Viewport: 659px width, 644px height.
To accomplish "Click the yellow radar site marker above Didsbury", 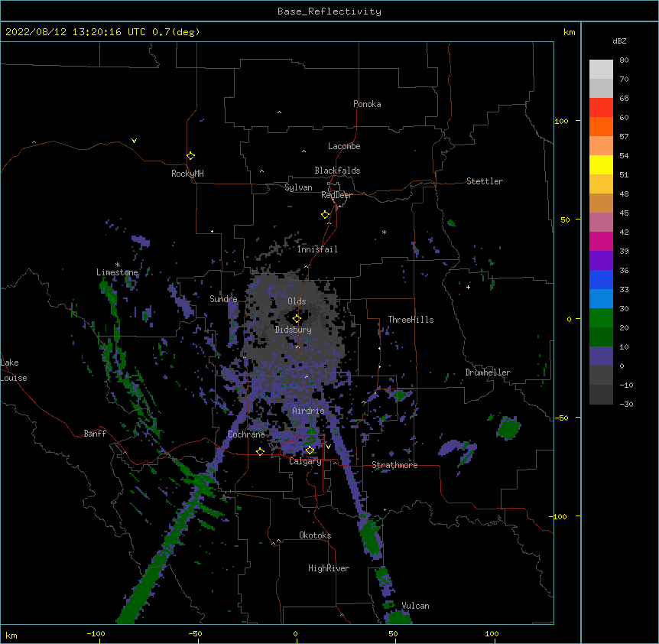I will click(297, 319).
